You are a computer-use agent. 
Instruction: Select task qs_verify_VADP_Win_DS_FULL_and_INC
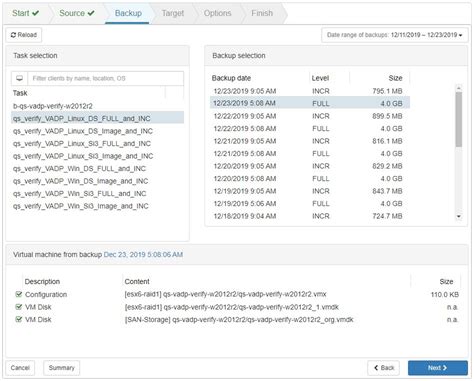click(x=97, y=169)
